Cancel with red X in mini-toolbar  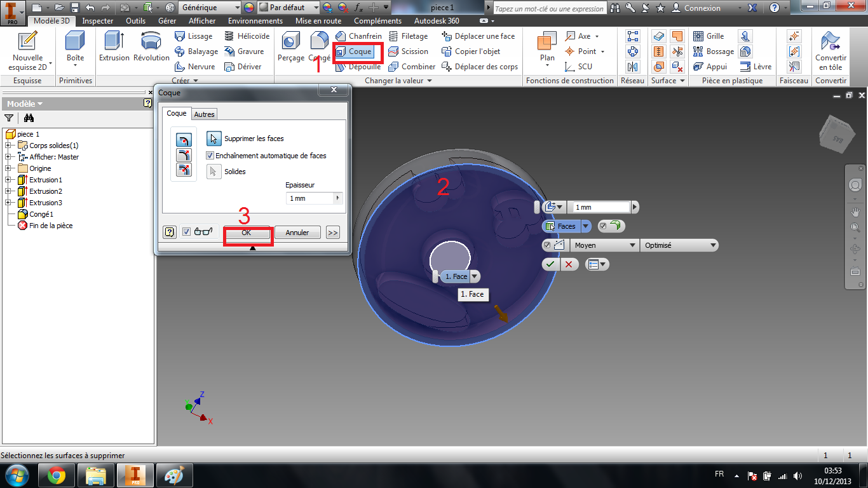pos(569,264)
